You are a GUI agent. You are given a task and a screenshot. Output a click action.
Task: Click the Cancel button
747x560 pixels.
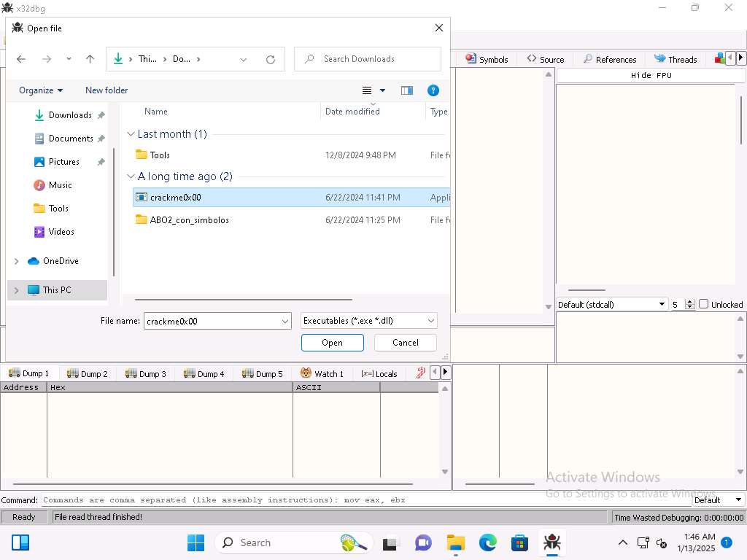click(405, 343)
